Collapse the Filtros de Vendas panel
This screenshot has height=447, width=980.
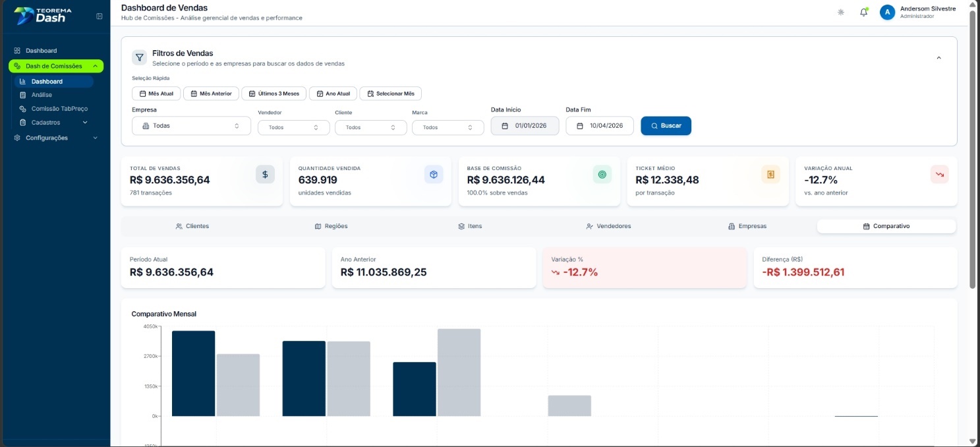938,58
